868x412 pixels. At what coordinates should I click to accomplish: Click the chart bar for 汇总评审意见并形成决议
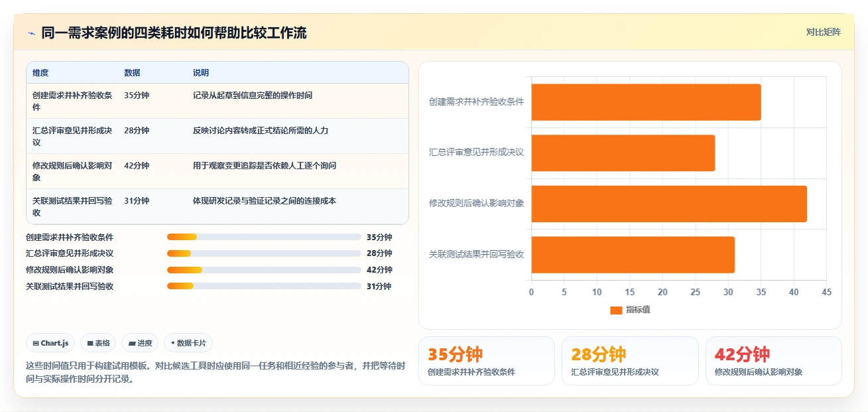(623, 153)
